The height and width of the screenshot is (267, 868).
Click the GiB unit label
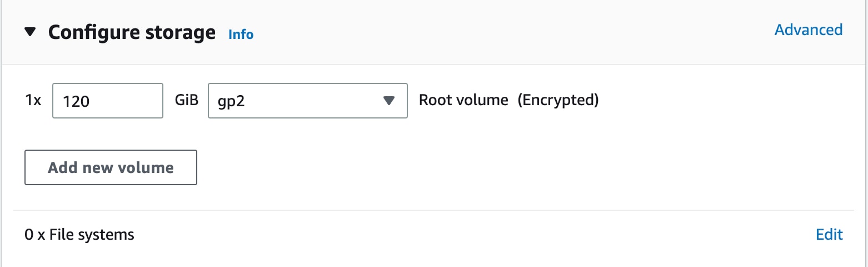[186, 101]
